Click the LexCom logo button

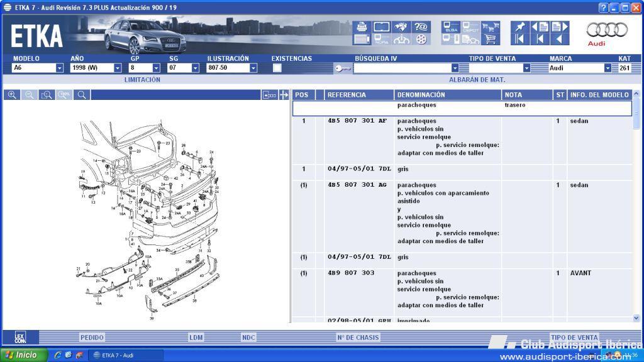click(20, 337)
